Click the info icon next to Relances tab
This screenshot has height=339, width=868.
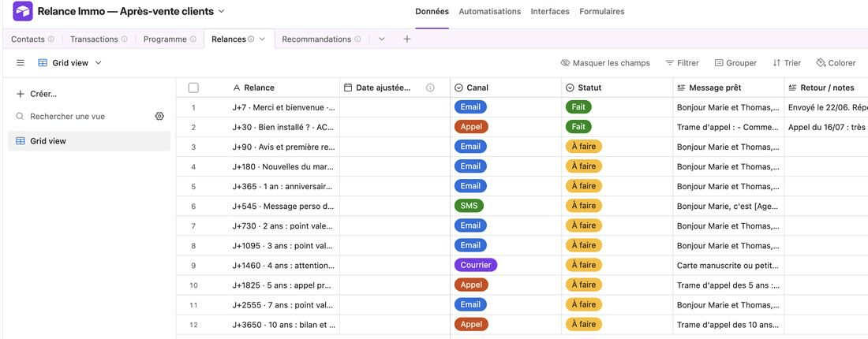click(251, 39)
